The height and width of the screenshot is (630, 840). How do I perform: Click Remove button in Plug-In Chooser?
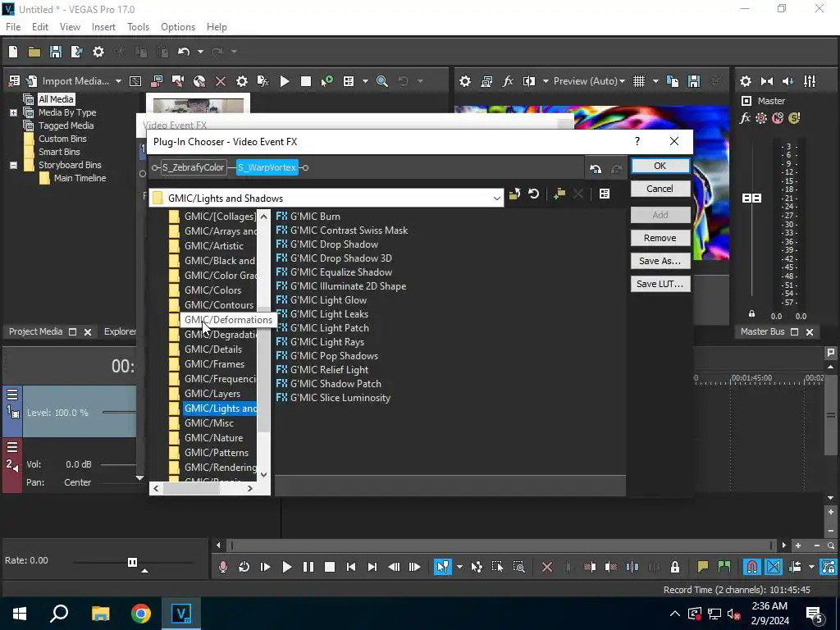pos(660,238)
